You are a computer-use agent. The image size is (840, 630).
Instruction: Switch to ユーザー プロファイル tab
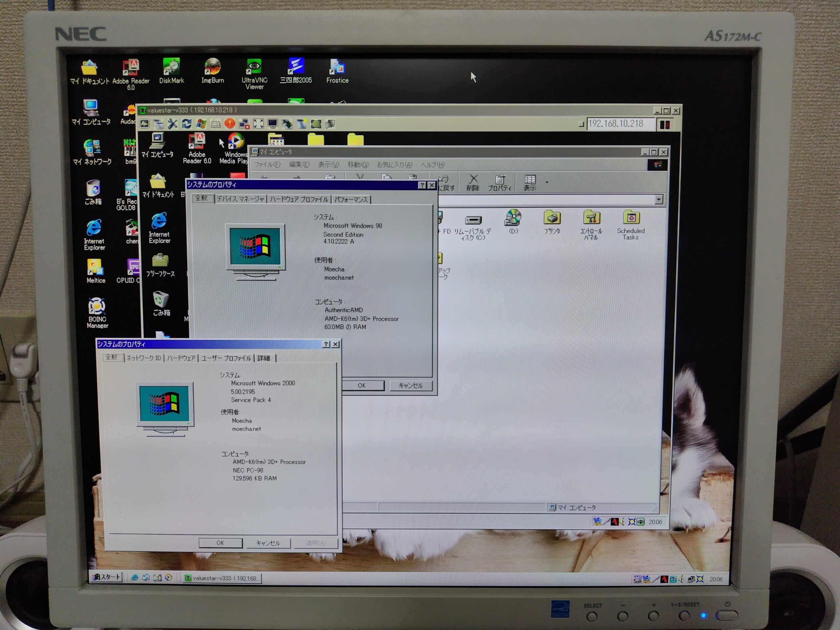point(226,358)
